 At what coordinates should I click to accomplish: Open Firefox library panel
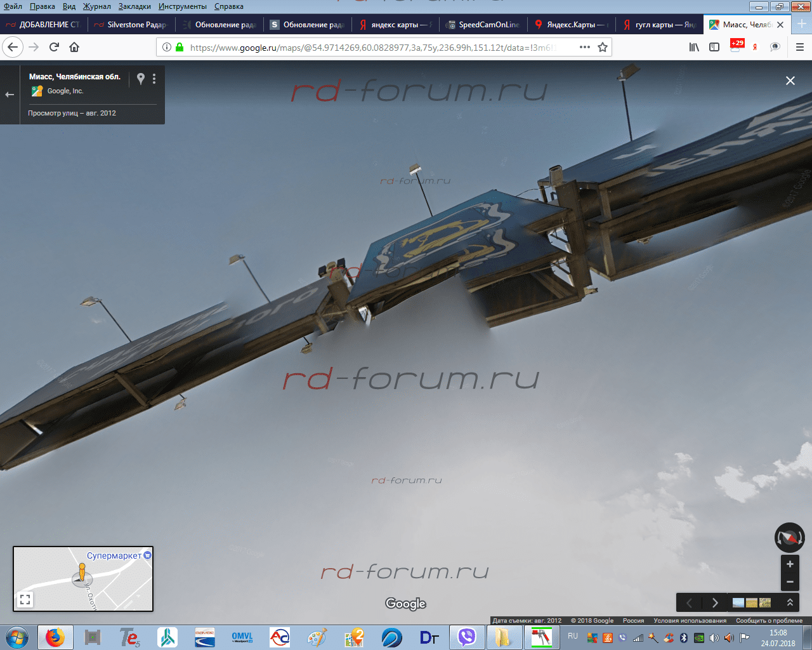tap(694, 47)
